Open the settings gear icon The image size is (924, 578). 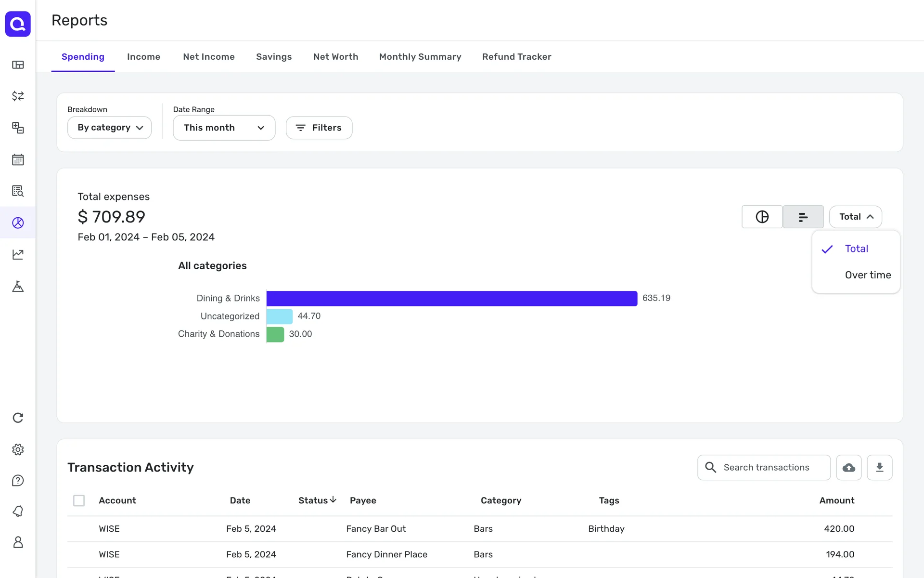(x=18, y=449)
